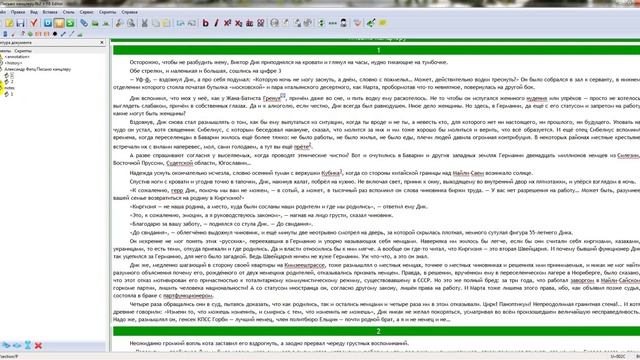
Task: Open the Сервис menu
Action: [87, 12]
